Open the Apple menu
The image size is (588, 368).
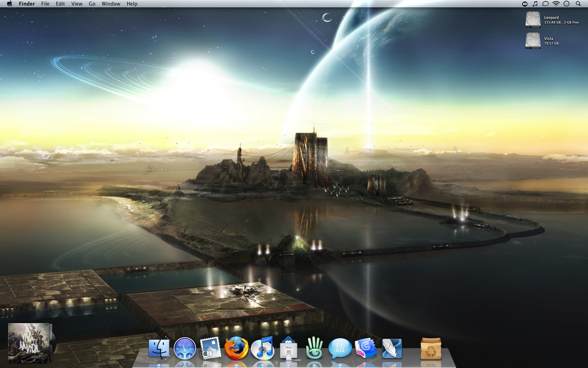coord(9,4)
